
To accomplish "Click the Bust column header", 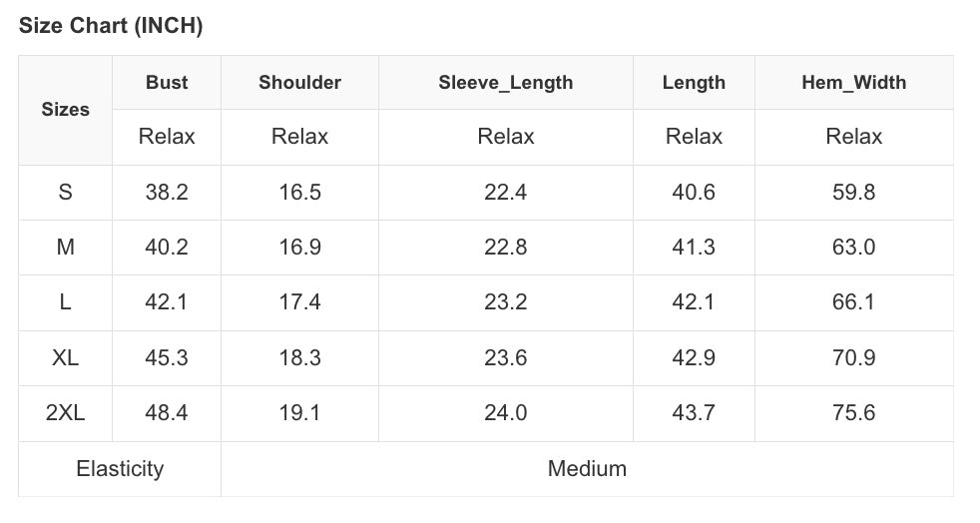I will [167, 83].
